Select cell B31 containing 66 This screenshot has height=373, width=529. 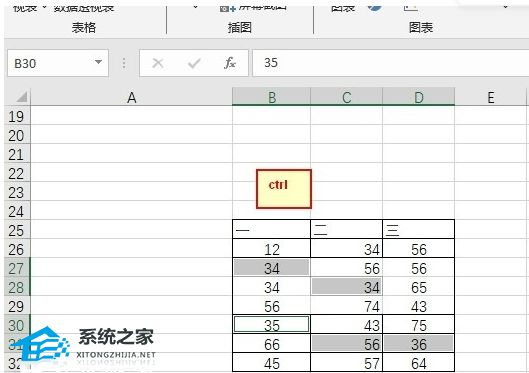tap(271, 344)
